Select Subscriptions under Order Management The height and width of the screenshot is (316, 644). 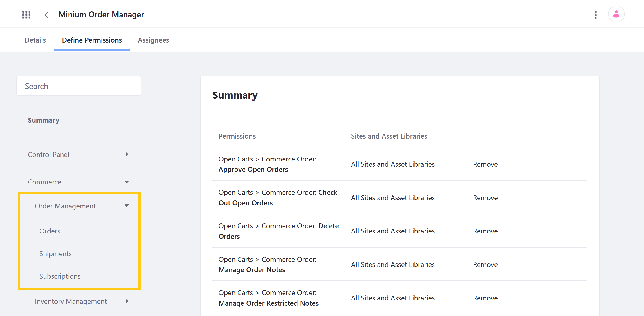pos(60,276)
